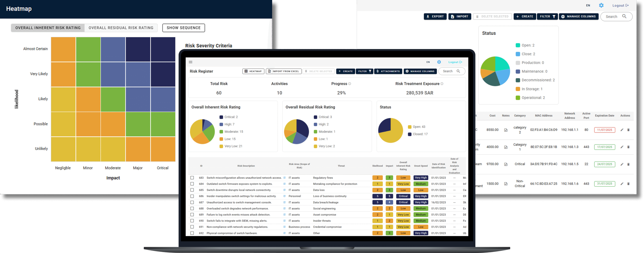Delete the asset with IP 192.168.1.1
Image resolution: width=644 pixels, height=253 pixels.
coord(628,130)
